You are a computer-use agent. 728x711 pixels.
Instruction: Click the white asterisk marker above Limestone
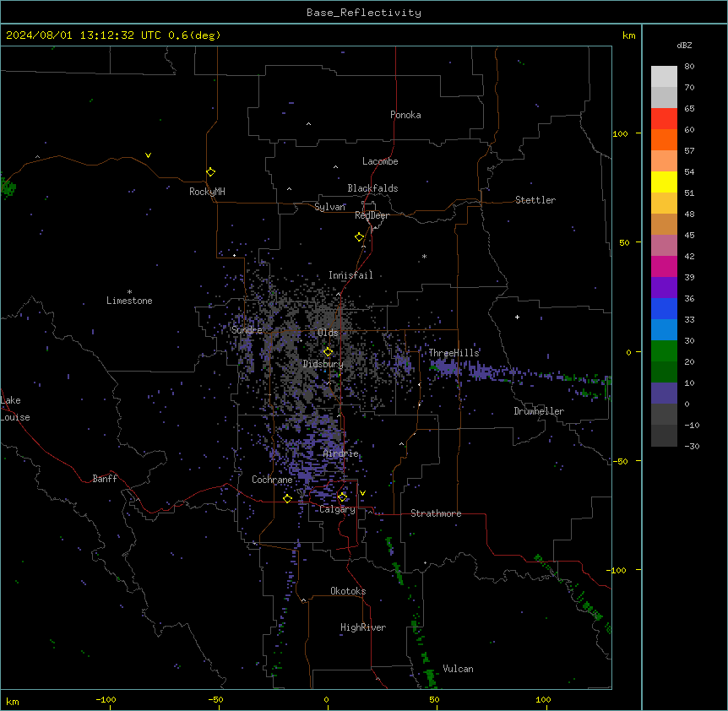[x=129, y=292]
